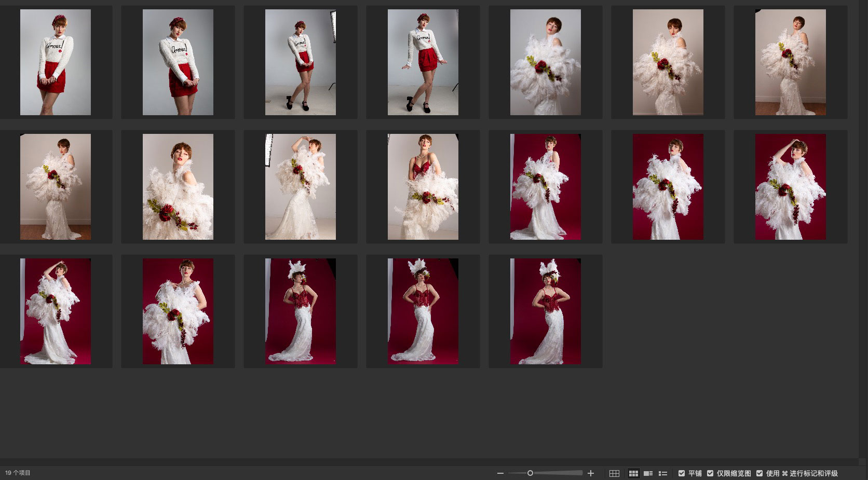Click the plus icon to enlarge thumbnails
Screen dimensions: 868x480
tap(590, 473)
